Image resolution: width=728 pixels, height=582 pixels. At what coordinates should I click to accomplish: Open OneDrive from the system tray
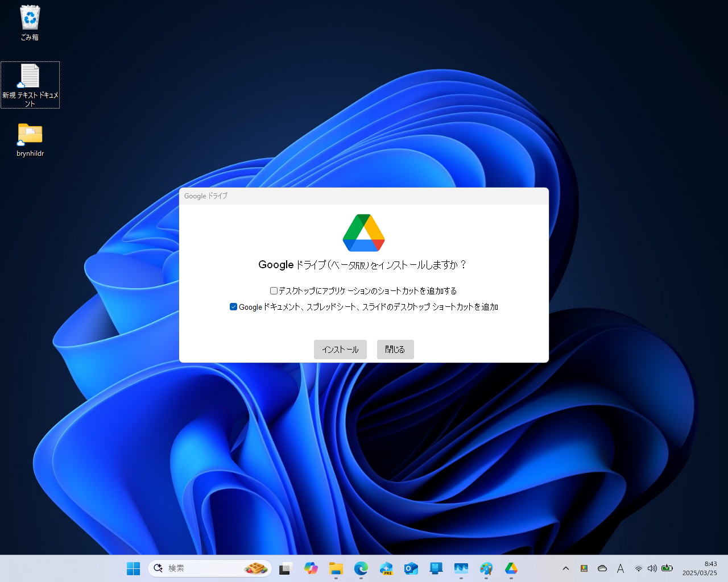pos(602,568)
